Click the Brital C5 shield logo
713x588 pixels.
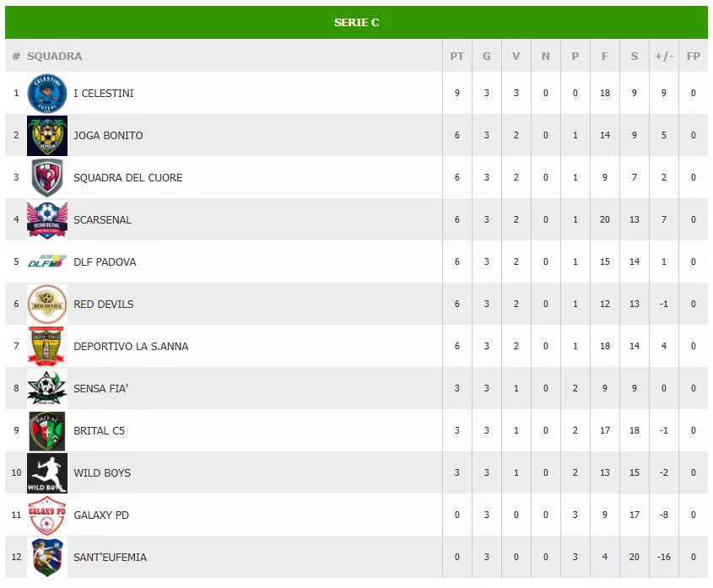coord(47,431)
